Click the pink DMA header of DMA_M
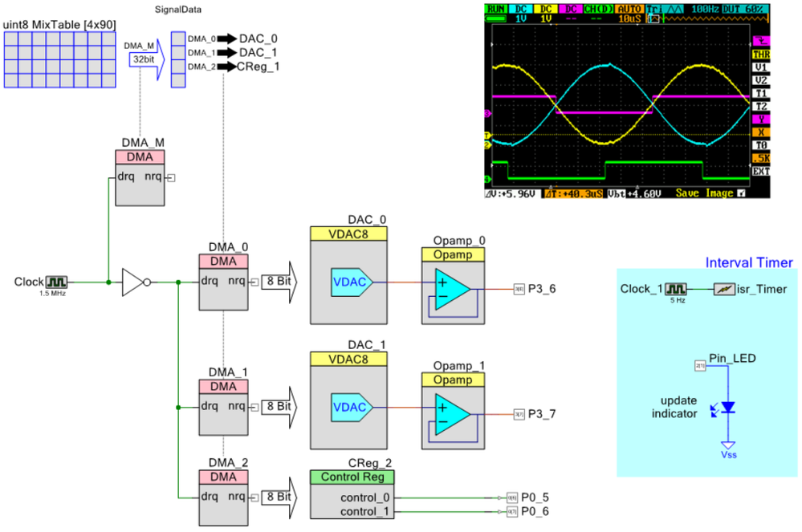 140,156
